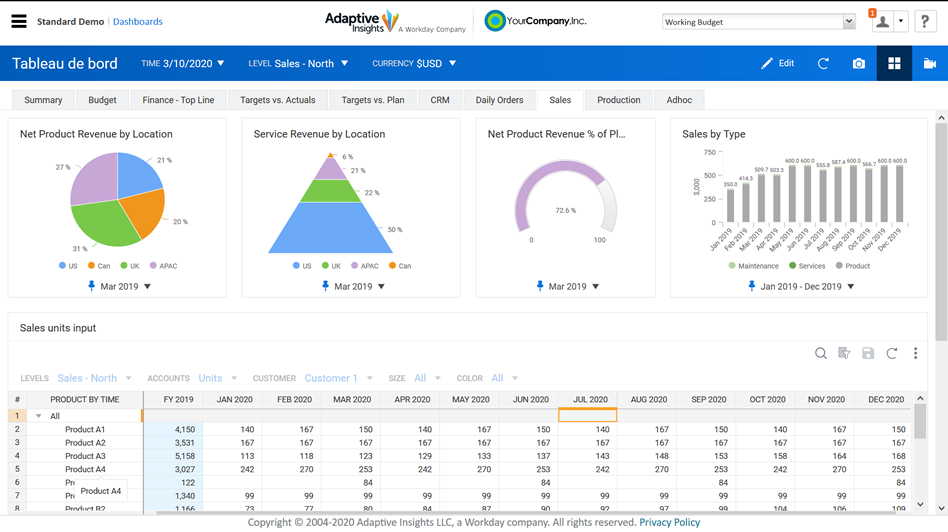The width and height of the screenshot is (948, 532).
Task: Switch to the Targets vs. Actuals tab
Action: pos(278,100)
